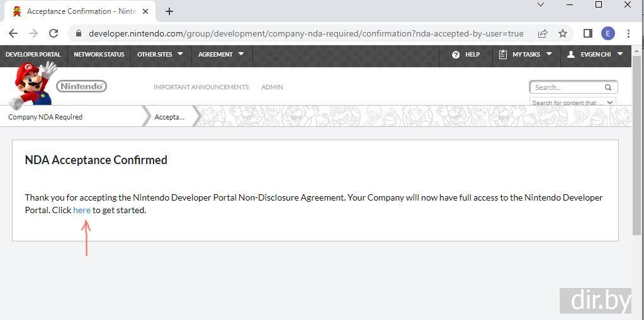This screenshot has height=320, width=644.
Task: Open a new browser tab with plus
Action: 169,11
